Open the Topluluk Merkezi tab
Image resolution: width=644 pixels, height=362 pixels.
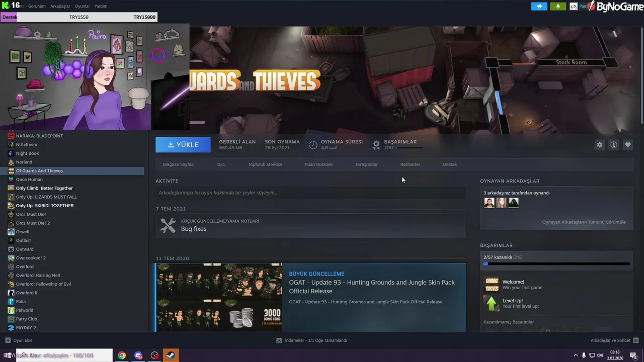pos(265,164)
